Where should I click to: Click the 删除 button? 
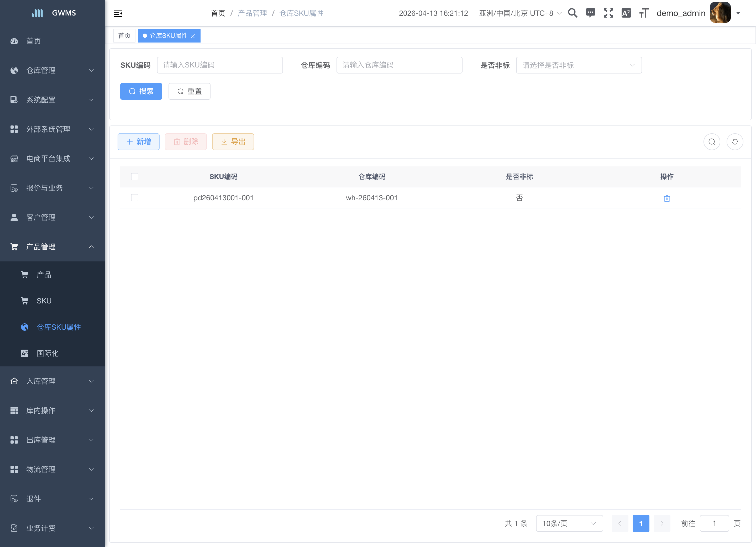pos(186,142)
